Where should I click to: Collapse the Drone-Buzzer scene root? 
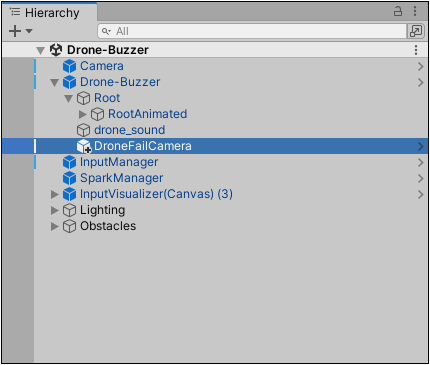tap(40, 50)
